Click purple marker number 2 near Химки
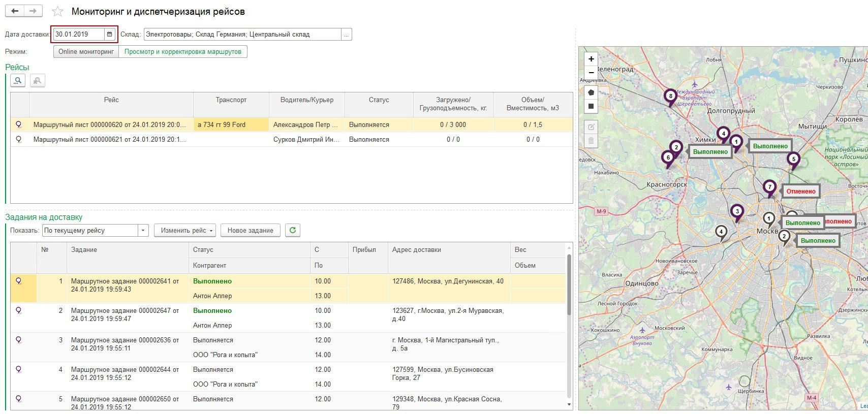868x414 pixels. (x=676, y=148)
